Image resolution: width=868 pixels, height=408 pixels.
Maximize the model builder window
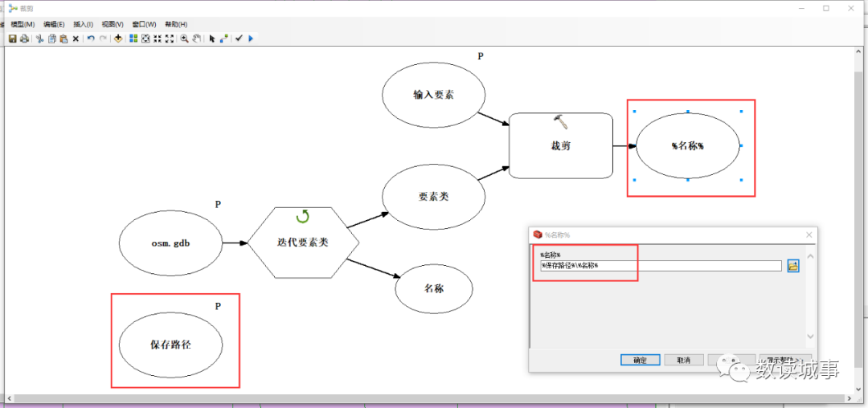click(x=826, y=8)
